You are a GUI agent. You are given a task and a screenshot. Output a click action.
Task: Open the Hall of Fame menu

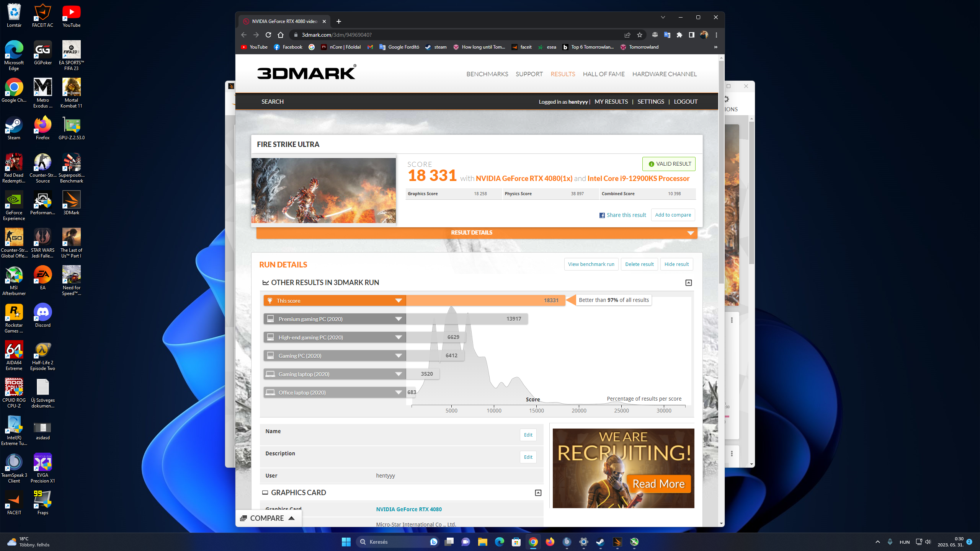pyautogui.click(x=603, y=74)
